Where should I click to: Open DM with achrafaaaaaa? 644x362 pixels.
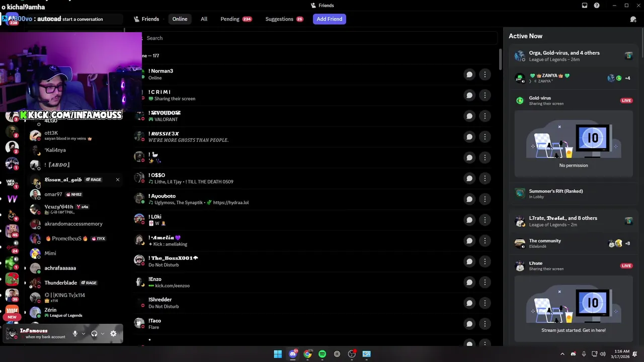click(x=74, y=268)
